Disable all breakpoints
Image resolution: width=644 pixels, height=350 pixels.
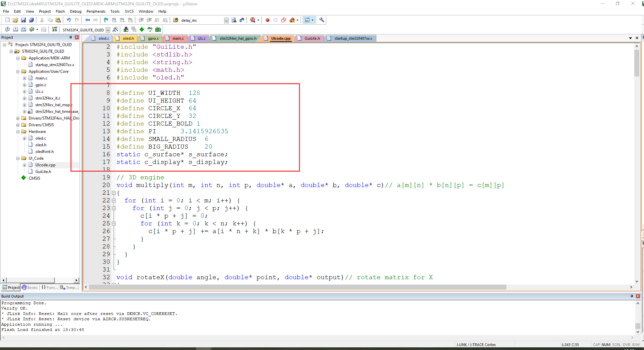[x=283, y=20]
